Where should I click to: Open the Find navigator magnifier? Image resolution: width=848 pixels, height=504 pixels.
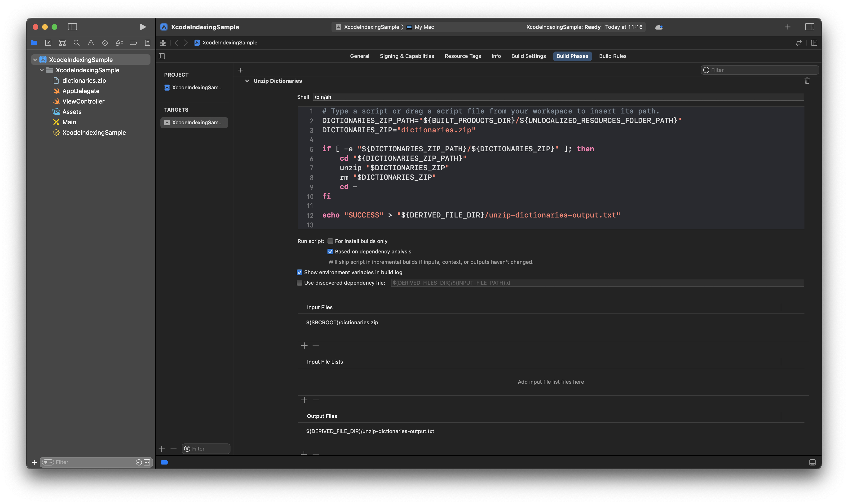[76, 43]
